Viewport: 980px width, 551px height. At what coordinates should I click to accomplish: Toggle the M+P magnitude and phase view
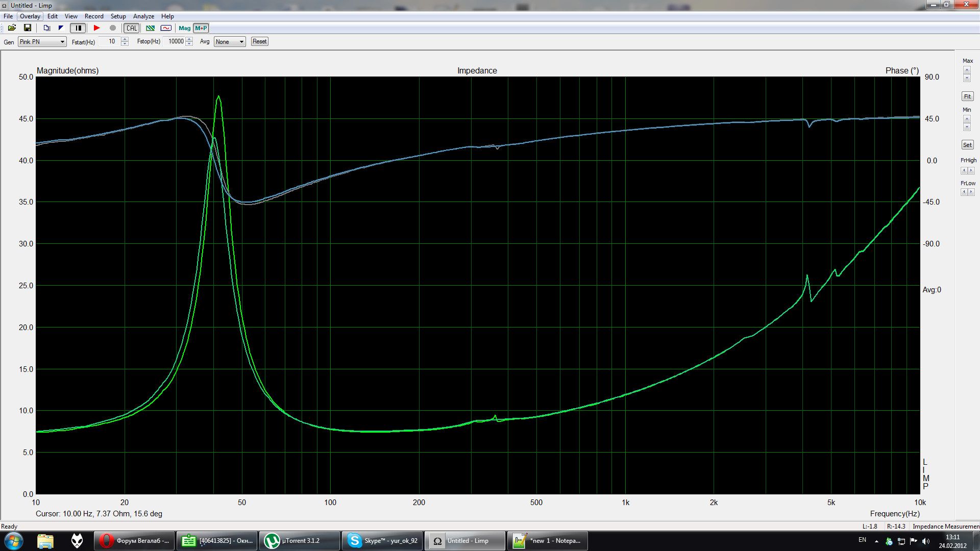tap(201, 28)
